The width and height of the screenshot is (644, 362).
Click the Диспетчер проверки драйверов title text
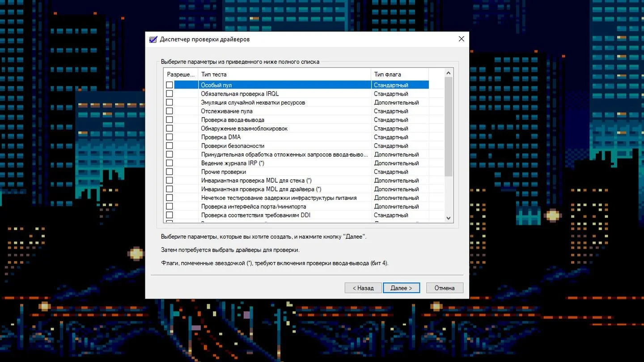coord(205,39)
